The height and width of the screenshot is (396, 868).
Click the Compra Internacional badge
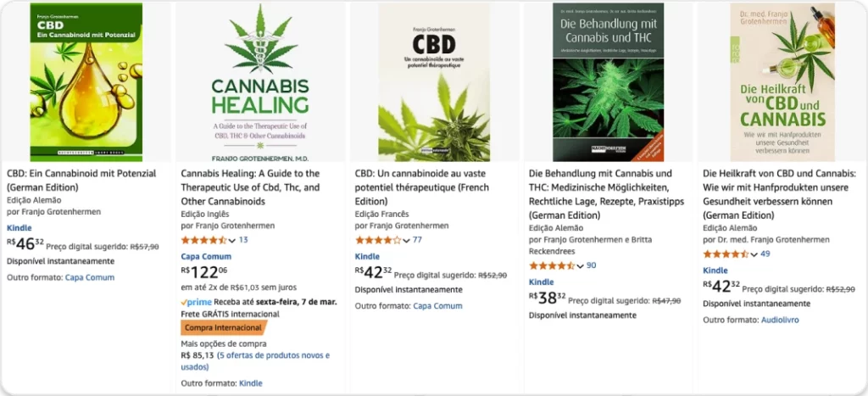(223, 327)
